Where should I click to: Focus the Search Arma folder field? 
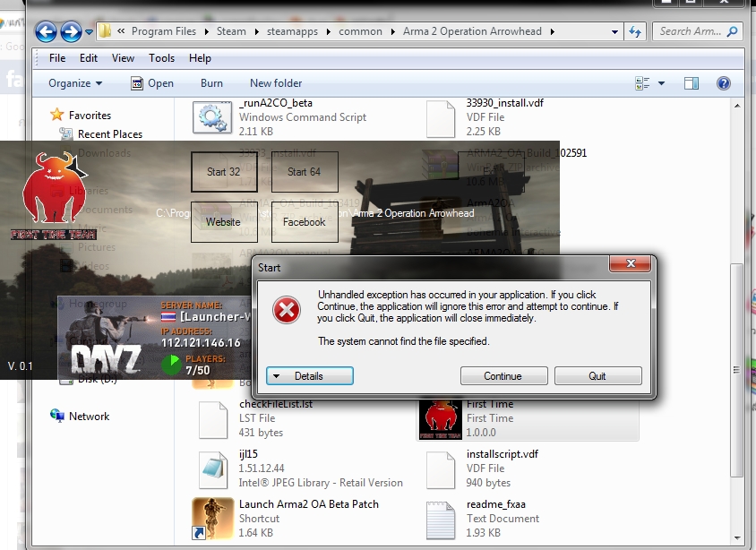[697, 31]
